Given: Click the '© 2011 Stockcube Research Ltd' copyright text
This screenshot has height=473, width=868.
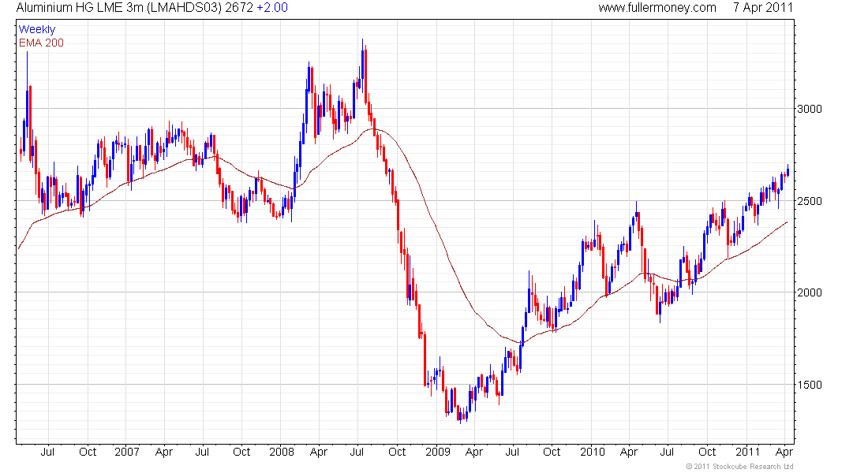Looking at the screenshot, I should [739, 467].
